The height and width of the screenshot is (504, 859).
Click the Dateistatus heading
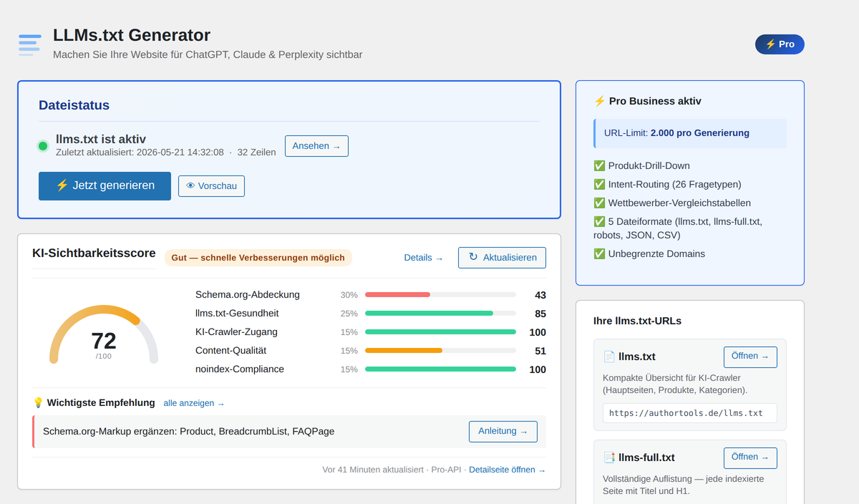pos(74,105)
